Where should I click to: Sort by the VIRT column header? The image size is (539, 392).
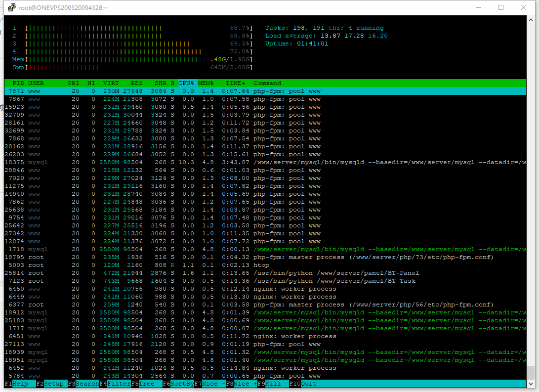[x=111, y=83]
